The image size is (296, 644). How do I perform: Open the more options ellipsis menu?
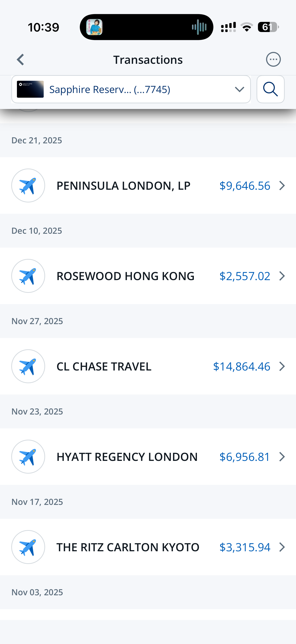273,60
